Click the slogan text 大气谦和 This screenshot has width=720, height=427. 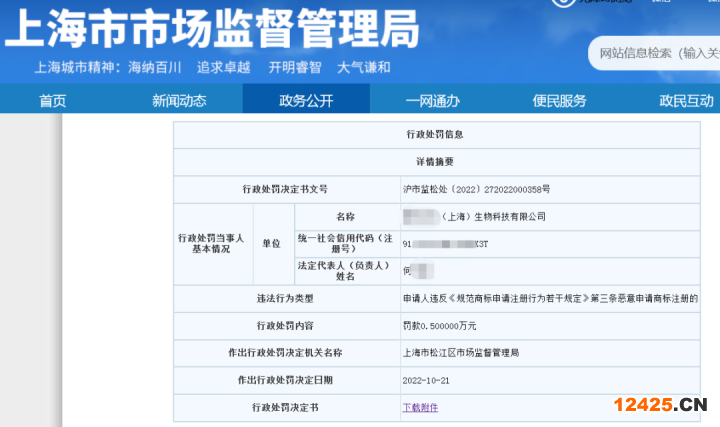[364, 67]
